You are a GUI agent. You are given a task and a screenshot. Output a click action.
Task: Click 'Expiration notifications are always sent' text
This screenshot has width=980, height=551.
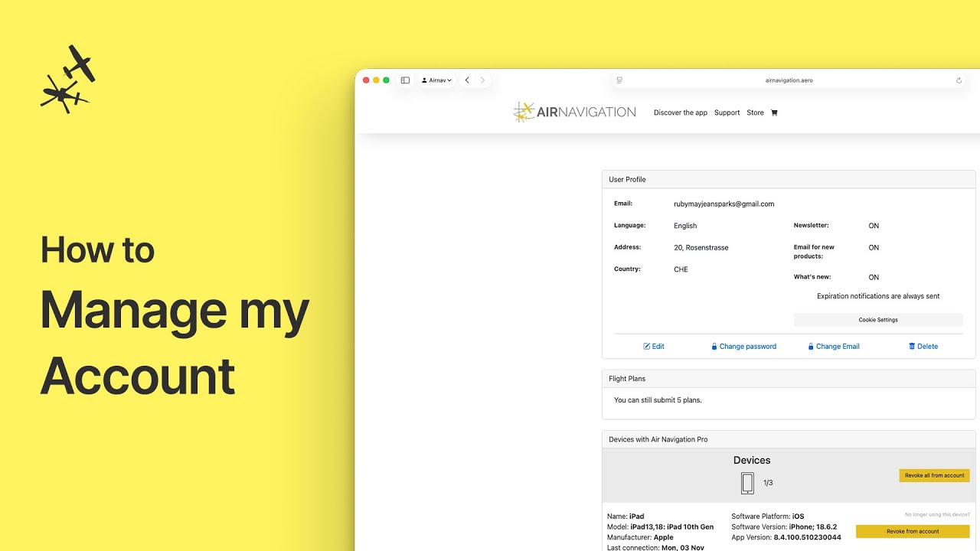coord(878,296)
